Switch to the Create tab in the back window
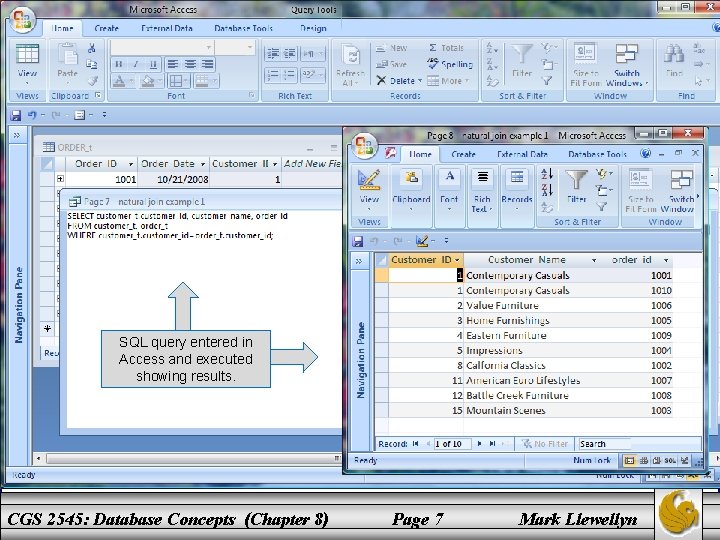The image size is (720, 540). [x=107, y=28]
